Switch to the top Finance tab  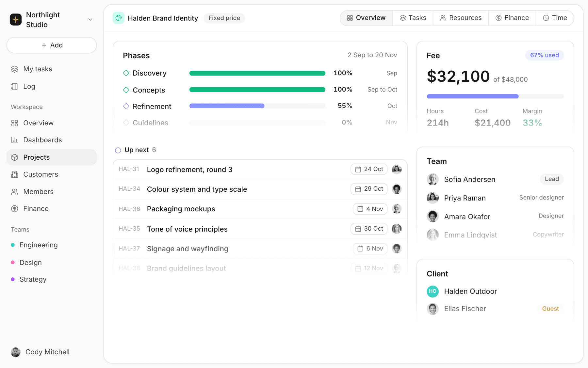pos(512,18)
